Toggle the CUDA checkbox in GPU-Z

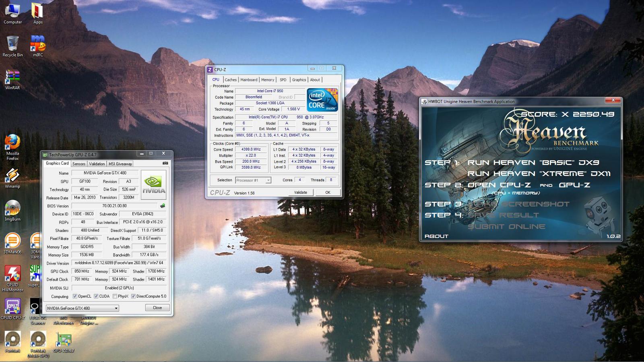96,296
